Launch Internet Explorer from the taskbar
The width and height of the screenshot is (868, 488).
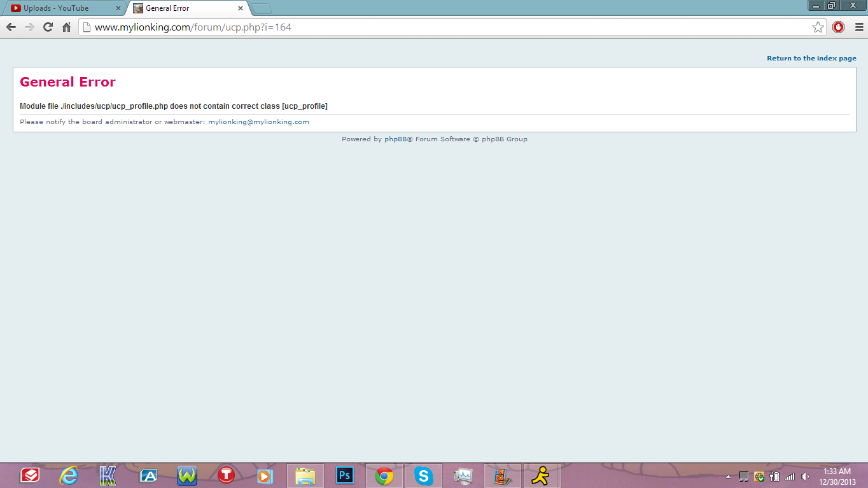coord(69,475)
